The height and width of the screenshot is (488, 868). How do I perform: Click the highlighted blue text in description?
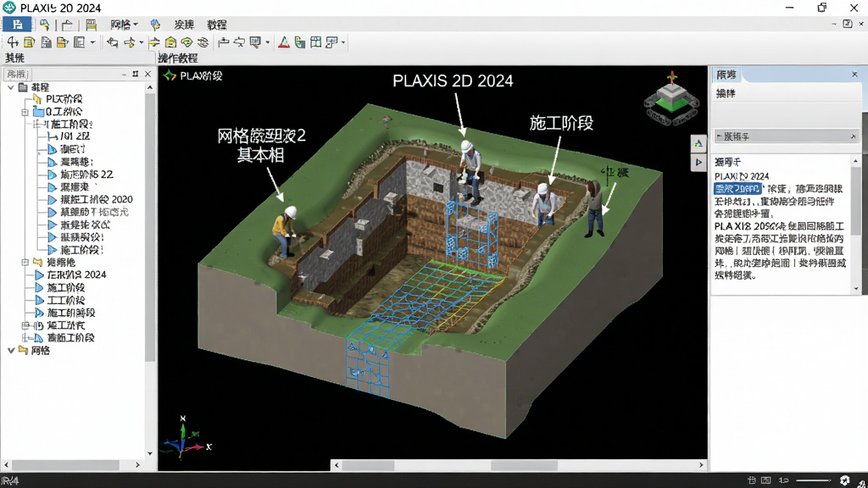737,189
